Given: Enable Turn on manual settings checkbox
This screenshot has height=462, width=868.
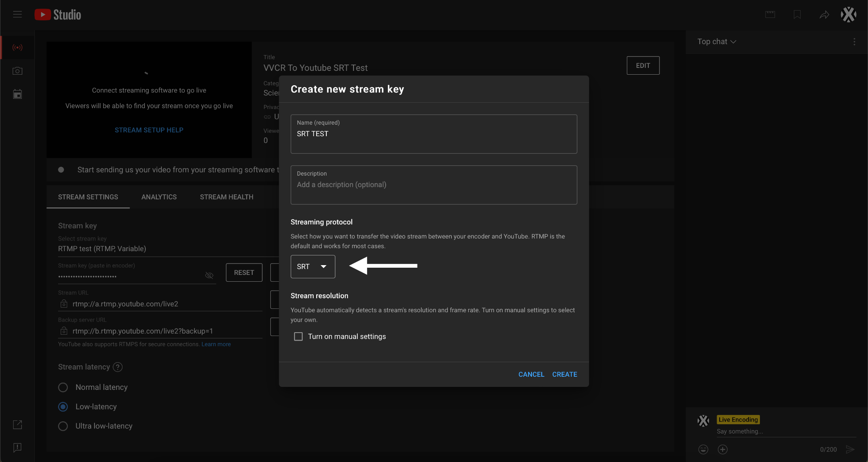Looking at the screenshot, I should [x=298, y=336].
